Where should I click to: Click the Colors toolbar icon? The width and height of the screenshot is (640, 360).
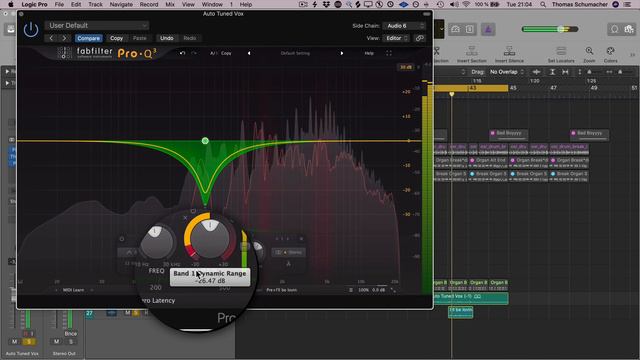[611, 54]
